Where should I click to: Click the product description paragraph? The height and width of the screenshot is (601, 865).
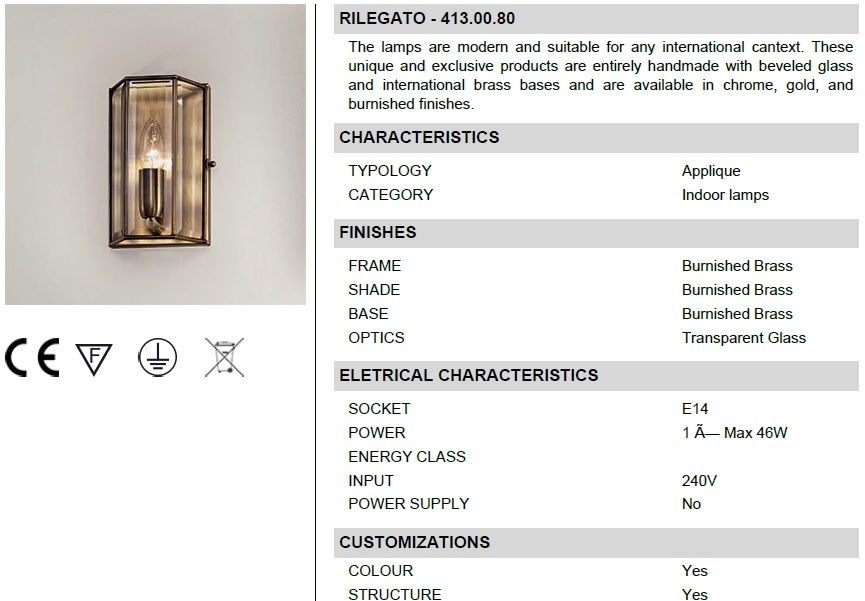(x=601, y=76)
